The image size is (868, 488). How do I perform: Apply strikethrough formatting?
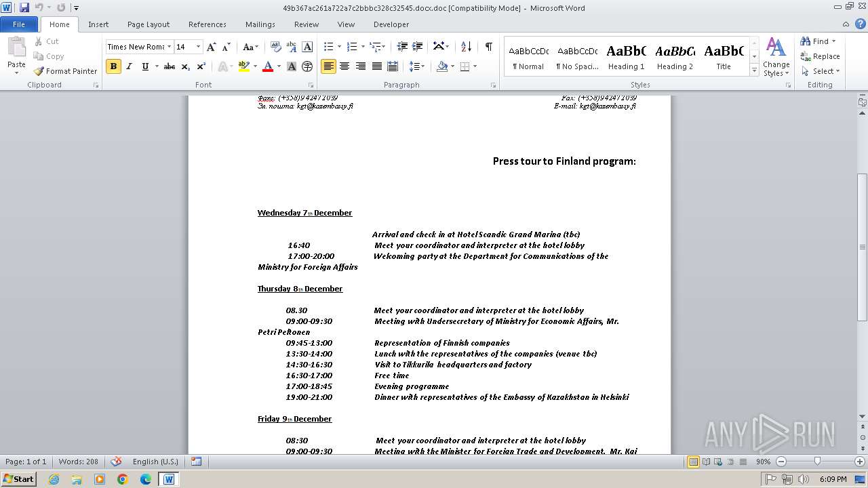(170, 66)
